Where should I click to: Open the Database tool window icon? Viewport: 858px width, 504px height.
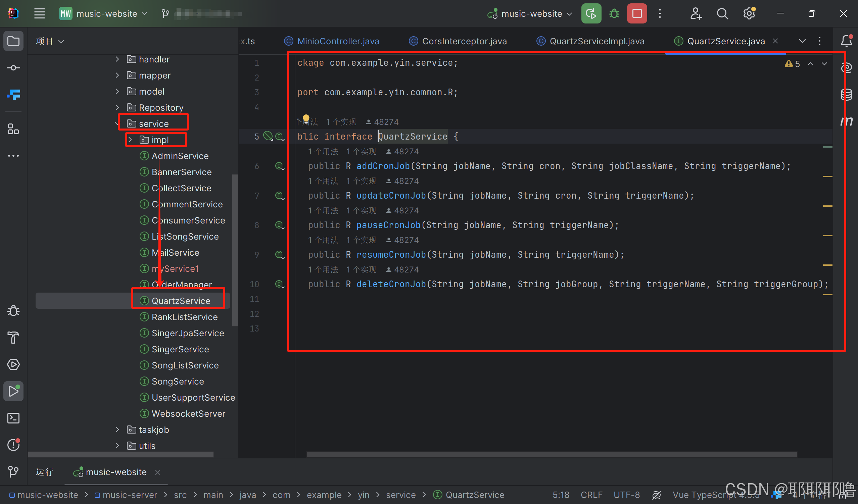click(847, 95)
